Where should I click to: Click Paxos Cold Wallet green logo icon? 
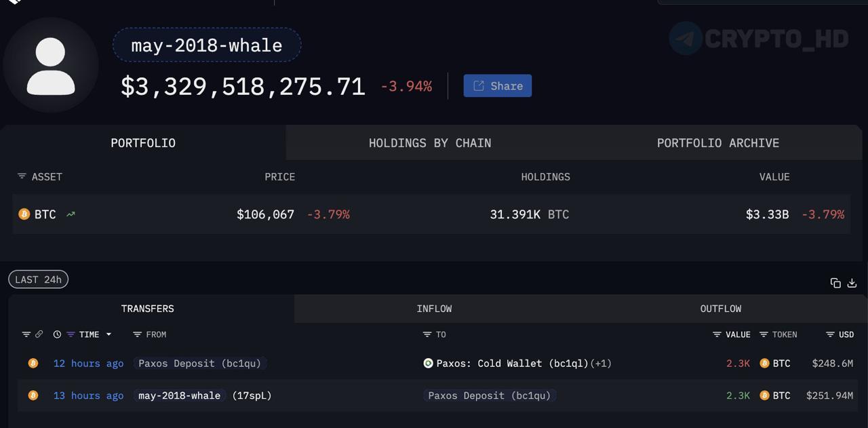coord(428,364)
